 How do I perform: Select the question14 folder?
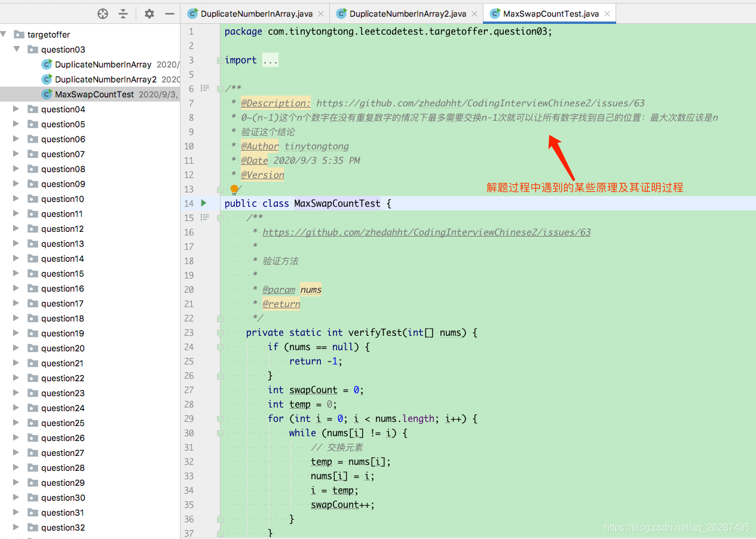(62, 259)
